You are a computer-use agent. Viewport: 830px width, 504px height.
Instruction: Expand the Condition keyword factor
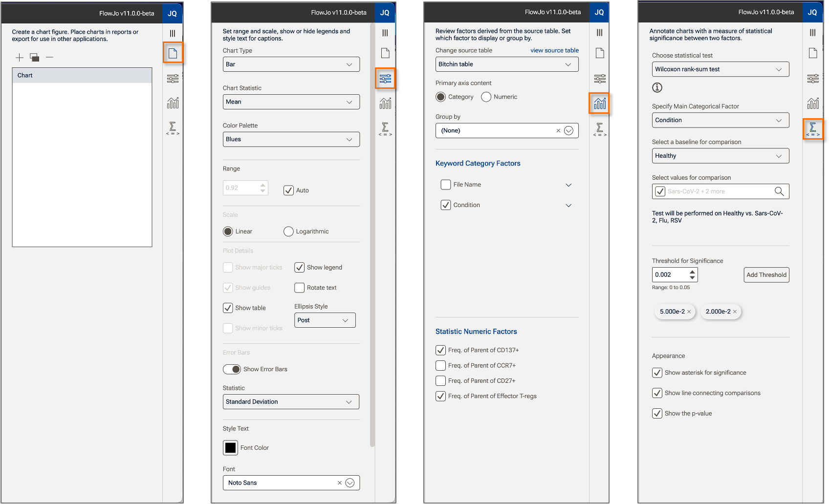[568, 206]
